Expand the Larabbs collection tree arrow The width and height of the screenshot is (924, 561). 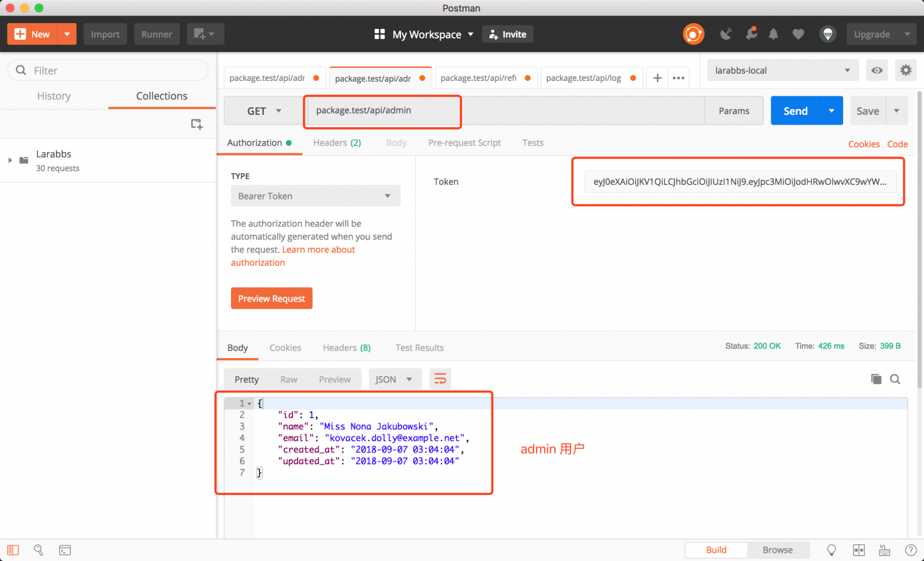tap(10, 160)
